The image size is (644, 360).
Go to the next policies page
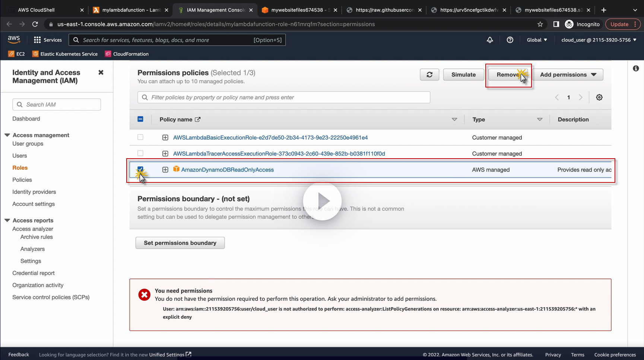[580, 97]
